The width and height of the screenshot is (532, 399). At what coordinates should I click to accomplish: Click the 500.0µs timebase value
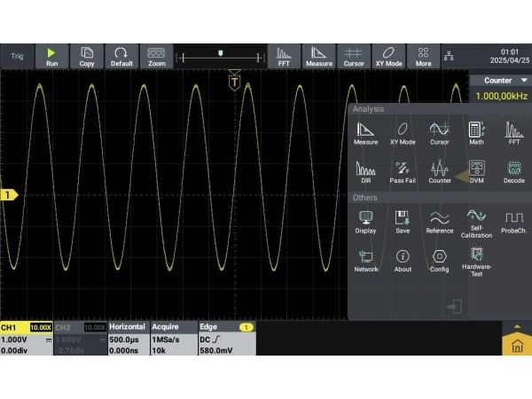click(x=124, y=340)
